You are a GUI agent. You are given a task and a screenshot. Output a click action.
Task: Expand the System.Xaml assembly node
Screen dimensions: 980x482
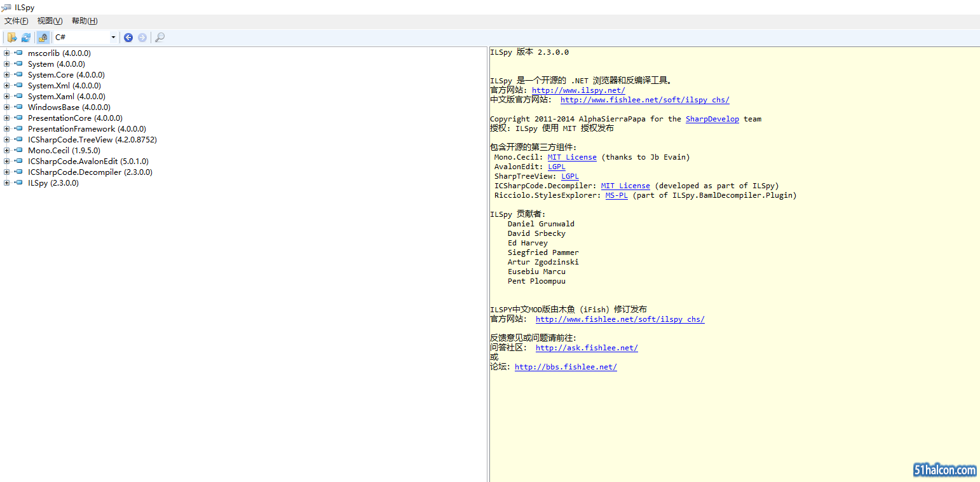[x=6, y=97]
